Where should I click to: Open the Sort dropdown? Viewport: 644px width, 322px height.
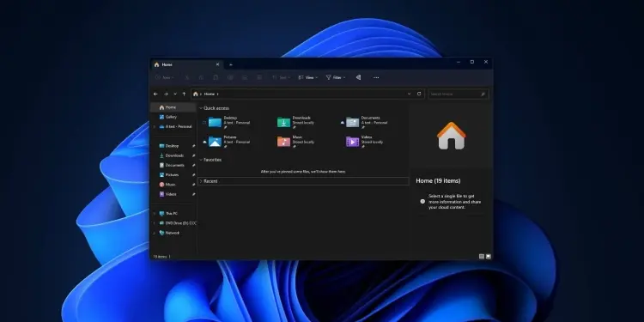coord(282,77)
